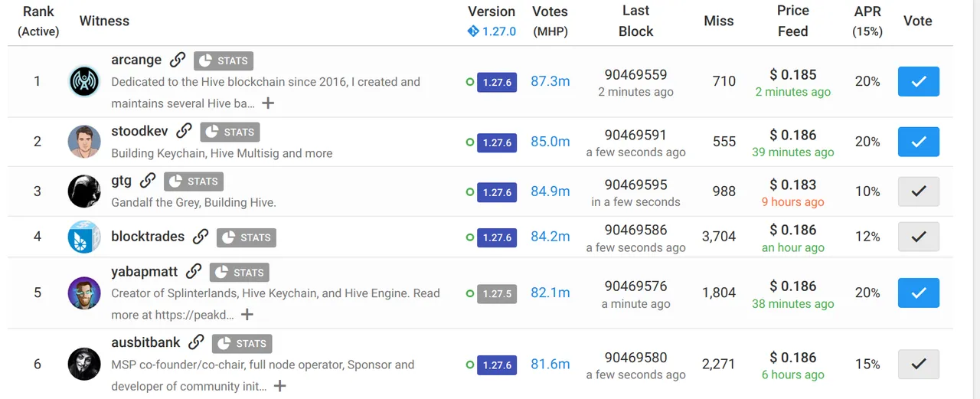The width and height of the screenshot is (980, 399).
Task: Click stoodkev's avatar picture
Action: (84, 142)
